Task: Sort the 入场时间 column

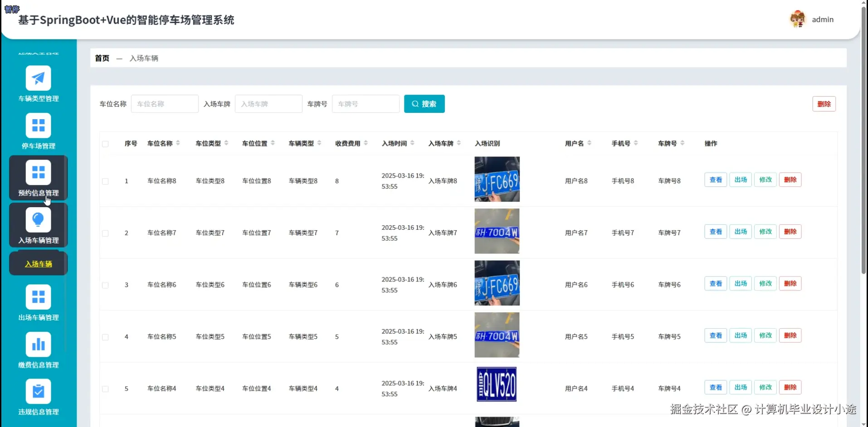Action: (413, 142)
